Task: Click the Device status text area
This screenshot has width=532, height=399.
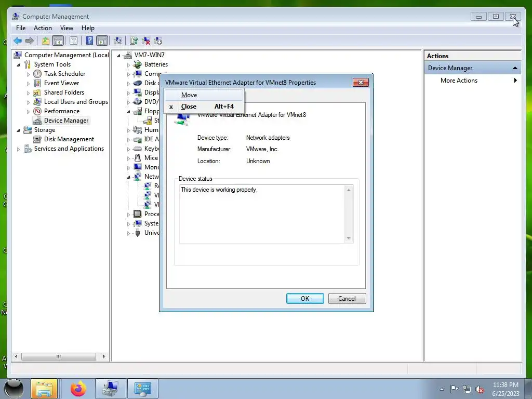Action: [267, 214]
